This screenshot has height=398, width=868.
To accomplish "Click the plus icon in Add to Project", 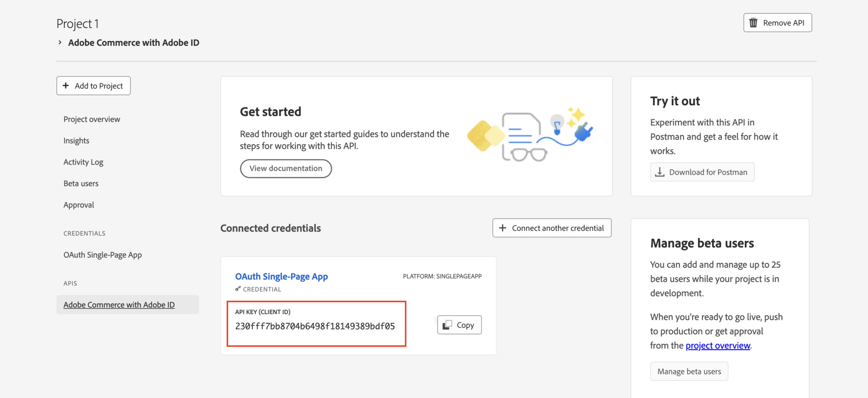I will pyautogui.click(x=66, y=86).
